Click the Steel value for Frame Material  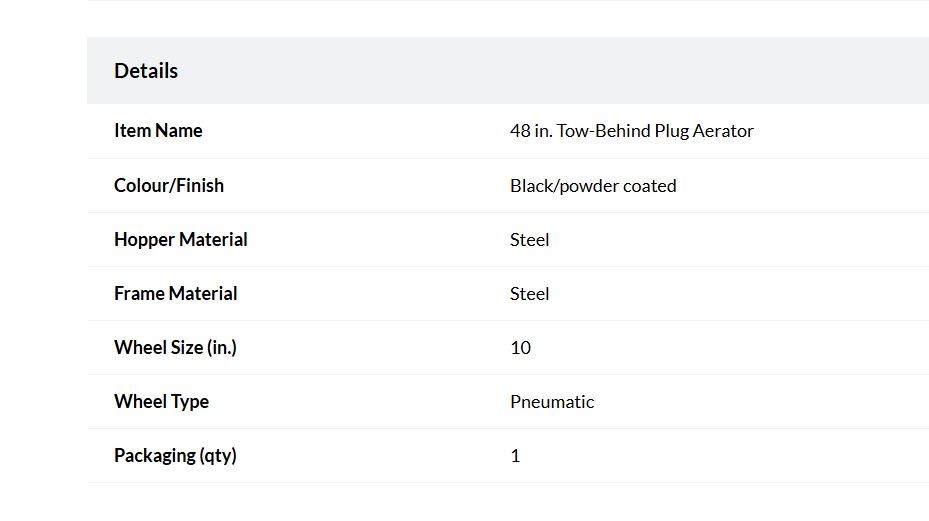click(530, 293)
